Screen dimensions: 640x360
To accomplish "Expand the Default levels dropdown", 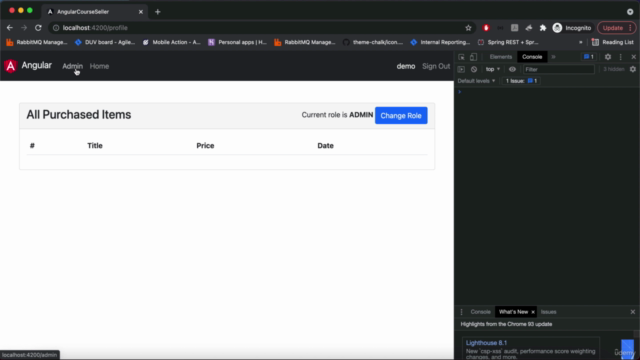I will (476, 81).
